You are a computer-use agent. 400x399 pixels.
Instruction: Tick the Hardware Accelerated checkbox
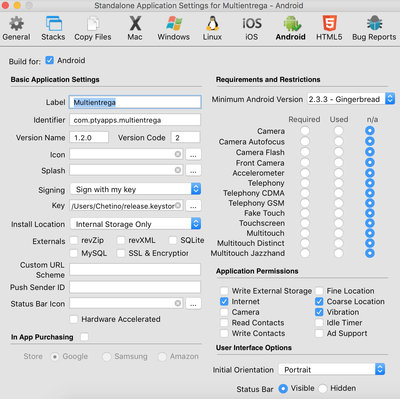pyautogui.click(x=74, y=319)
